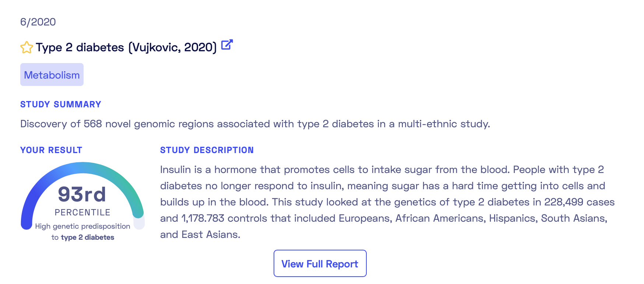
Task: Click the STUDY SUMMARY heading
Action: click(61, 104)
